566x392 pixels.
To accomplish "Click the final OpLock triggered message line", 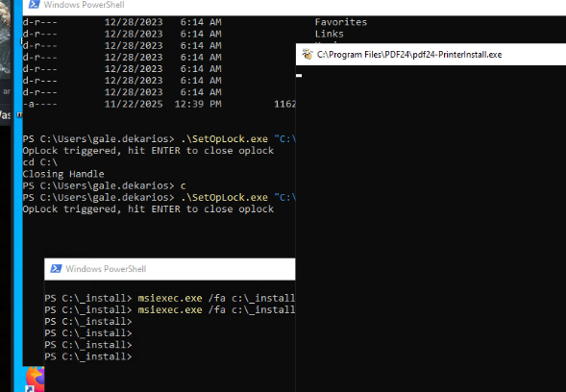I will 148,209.
